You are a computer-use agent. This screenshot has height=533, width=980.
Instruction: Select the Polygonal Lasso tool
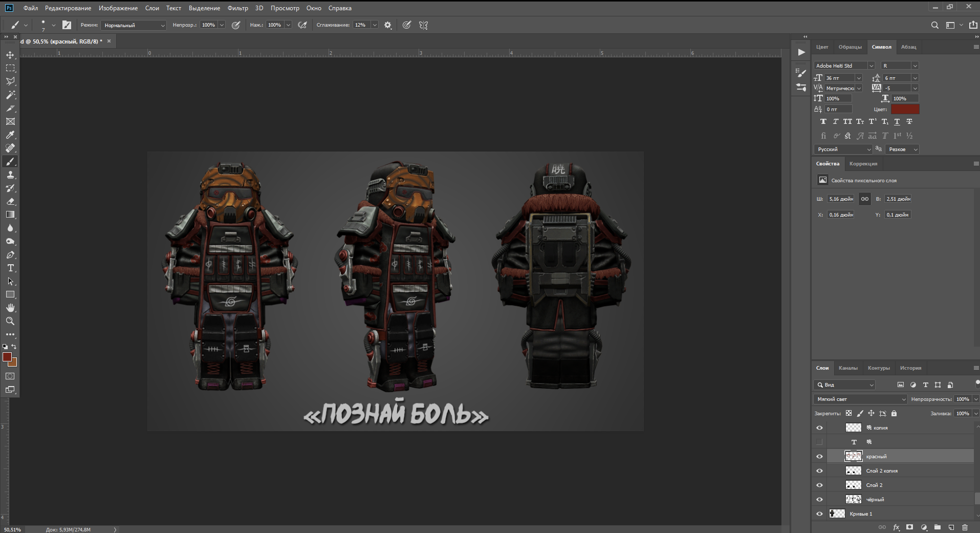click(x=10, y=81)
